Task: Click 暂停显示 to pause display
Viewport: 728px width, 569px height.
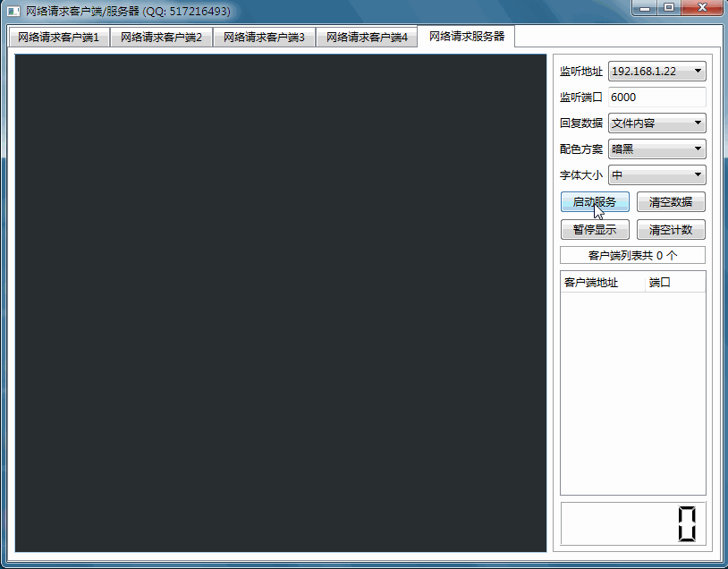Action: pos(594,229)
